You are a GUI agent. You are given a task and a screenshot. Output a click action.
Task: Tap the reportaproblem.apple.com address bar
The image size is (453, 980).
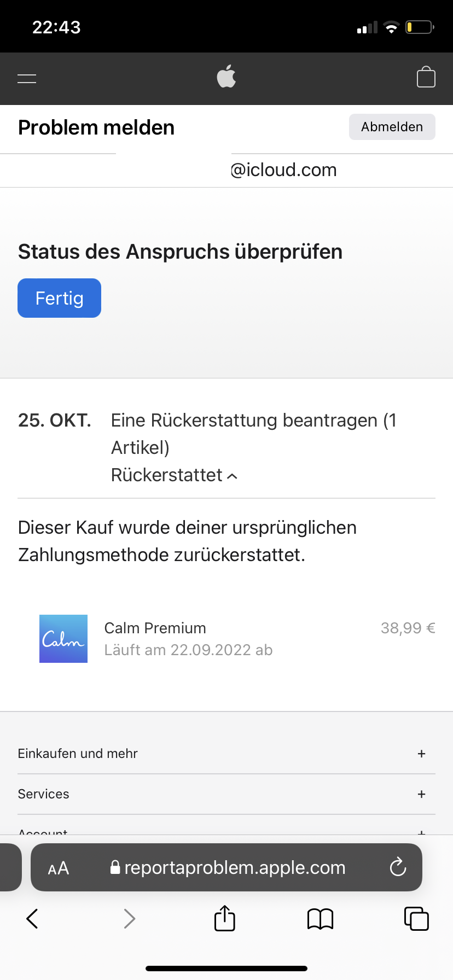click(x=234, y=868)
